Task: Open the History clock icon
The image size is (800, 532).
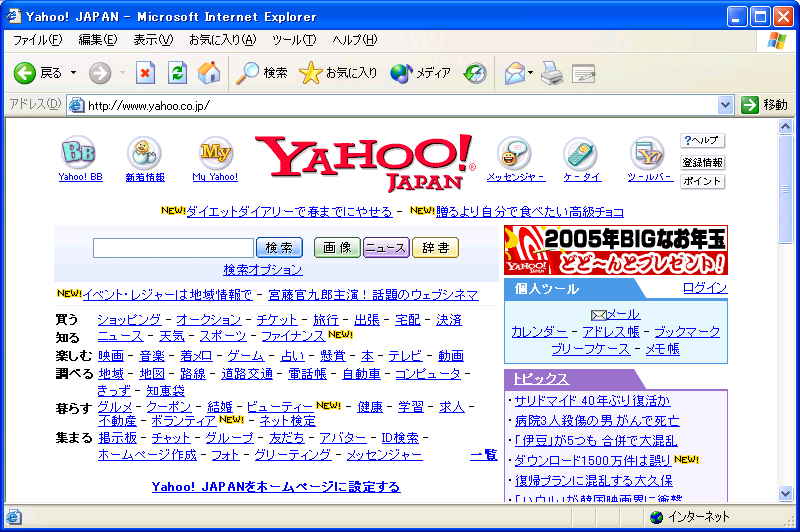Action: point(475,73)
